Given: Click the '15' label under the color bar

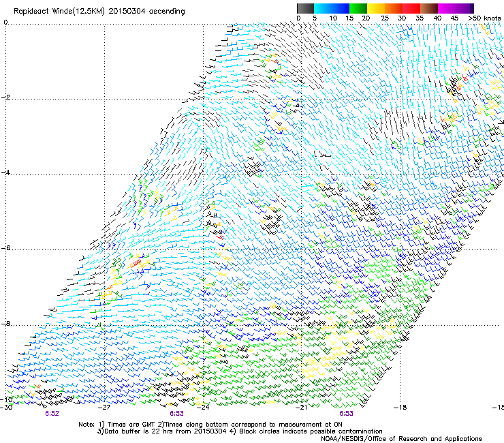Looking at the screenshot, I should point(349,18).
